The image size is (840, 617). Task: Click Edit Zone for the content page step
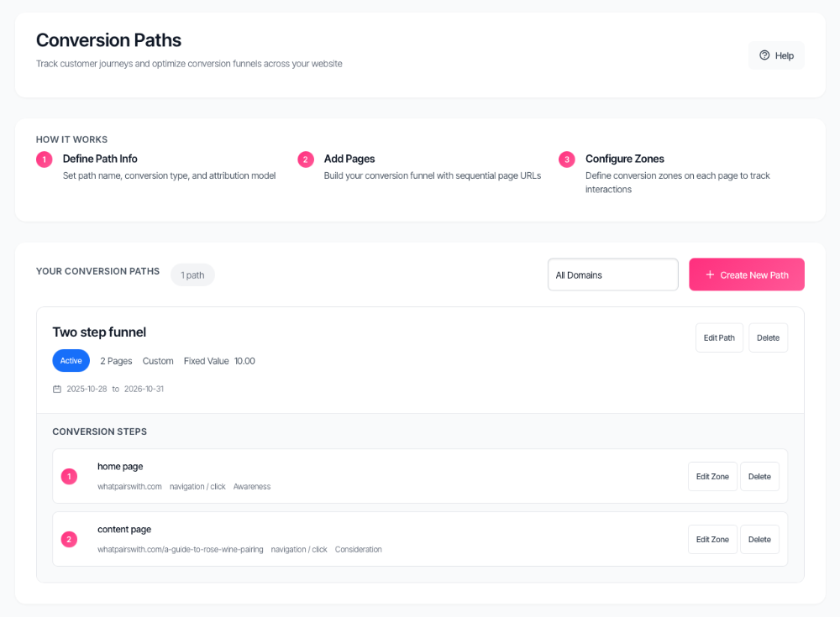click(712, 539)
